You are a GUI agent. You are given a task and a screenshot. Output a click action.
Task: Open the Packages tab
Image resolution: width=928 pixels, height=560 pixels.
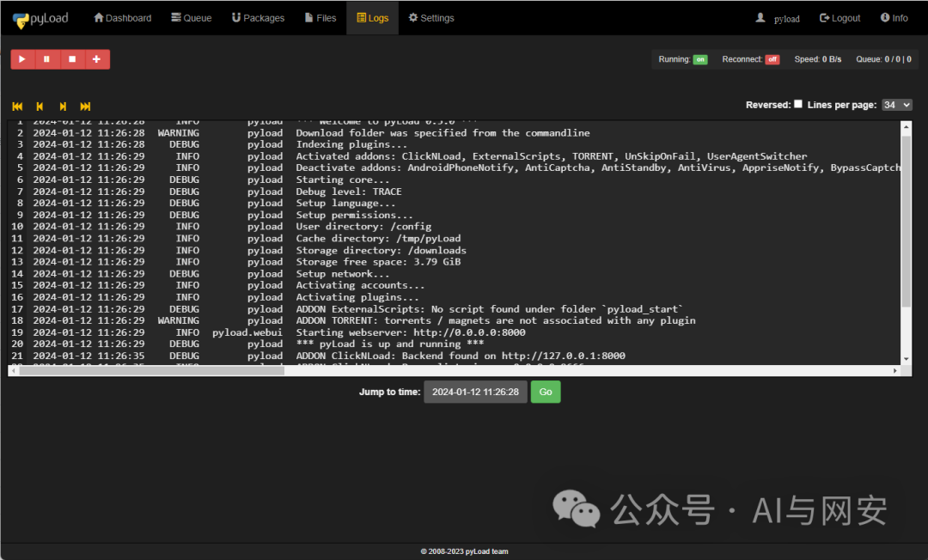point(258,18)
